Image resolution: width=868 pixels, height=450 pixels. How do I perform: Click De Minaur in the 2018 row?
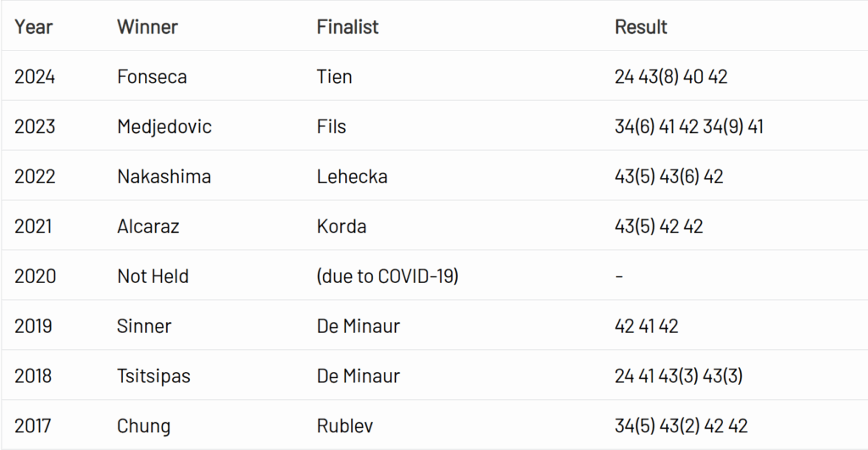point(359,376)
